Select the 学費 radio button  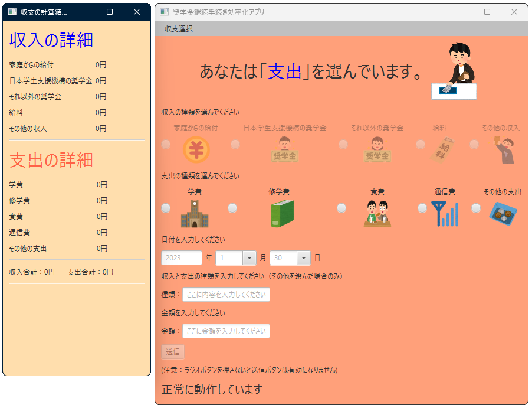(166, 208)
